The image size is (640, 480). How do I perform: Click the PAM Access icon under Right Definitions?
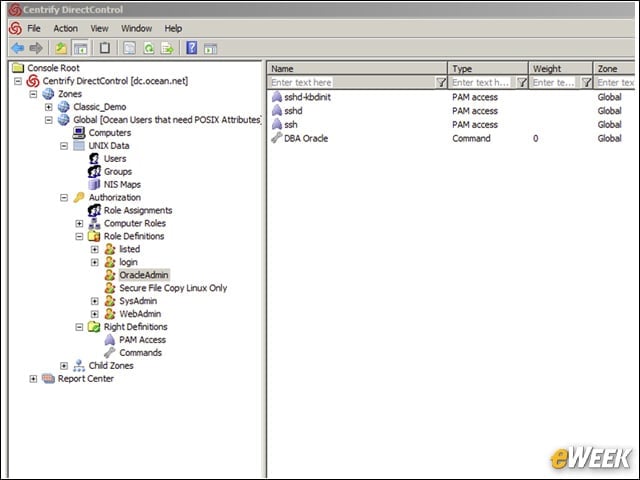pyautogui.click(x=110, y=340)
